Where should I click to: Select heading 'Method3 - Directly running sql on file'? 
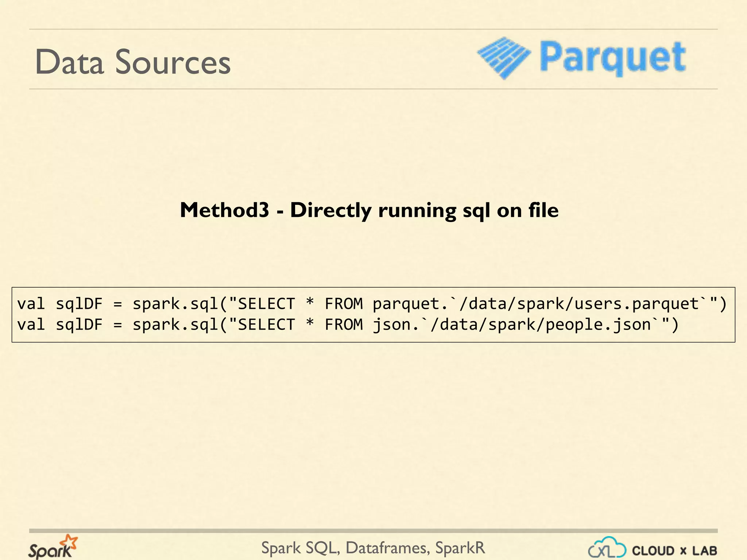click(x=369, y=210)
